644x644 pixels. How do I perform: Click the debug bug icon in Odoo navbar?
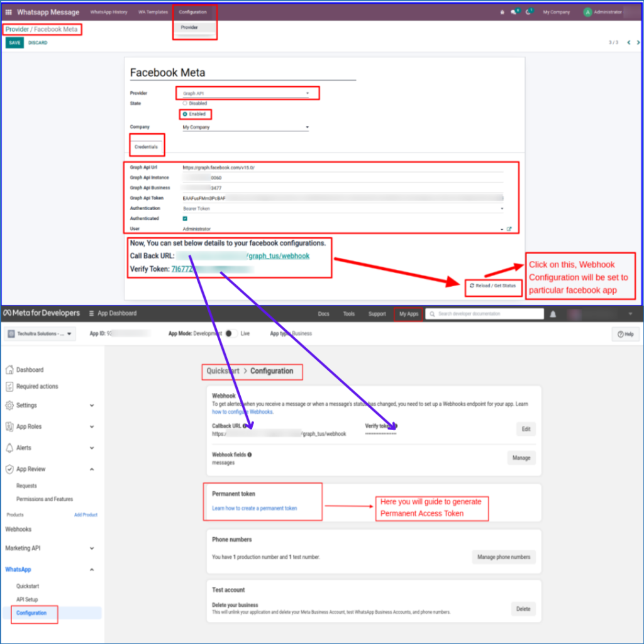(x=502, y=13)
